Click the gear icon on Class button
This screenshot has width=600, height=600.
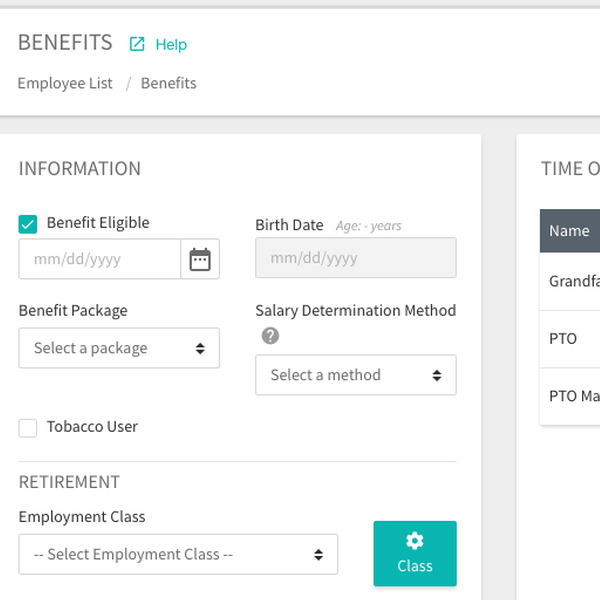(414, 541)
